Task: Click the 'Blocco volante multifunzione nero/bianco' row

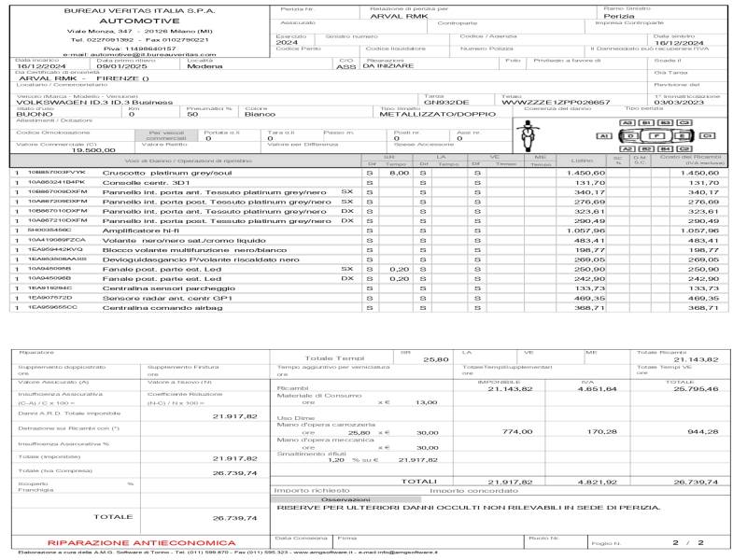Action: (x=194, y=250)
